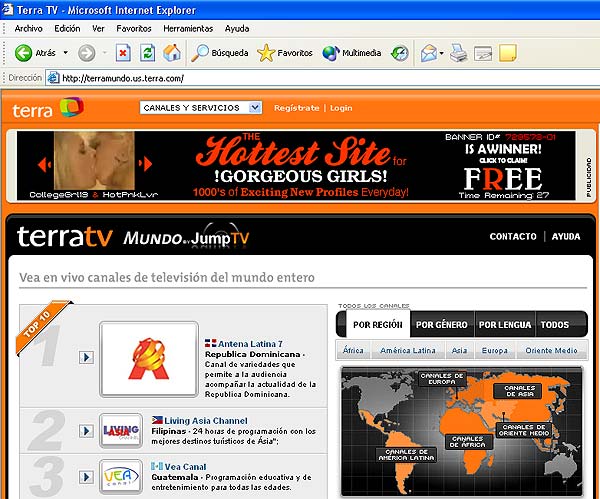Click the History clock icon
Screen dimensions: 600x499
[400, 52]
